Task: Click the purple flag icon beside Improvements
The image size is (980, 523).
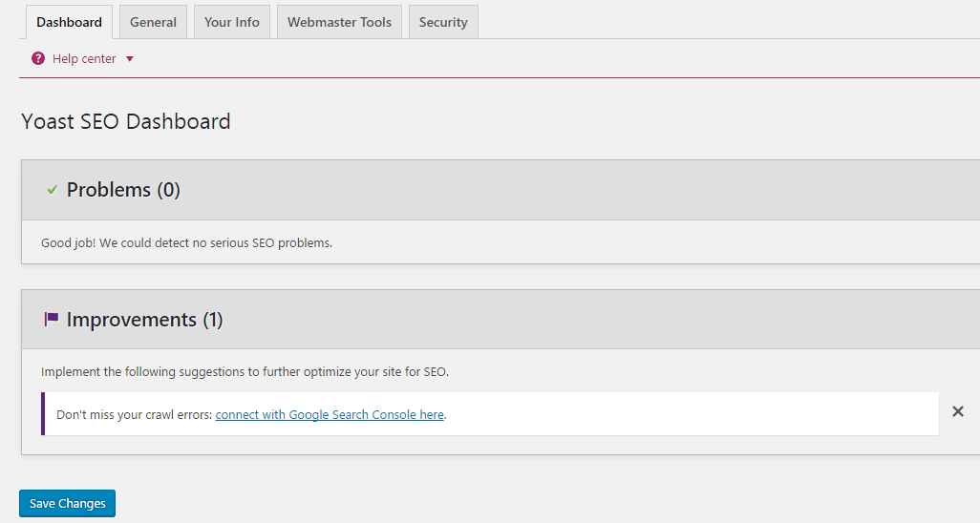Action: pyautogui.click(x=52, y=320)
